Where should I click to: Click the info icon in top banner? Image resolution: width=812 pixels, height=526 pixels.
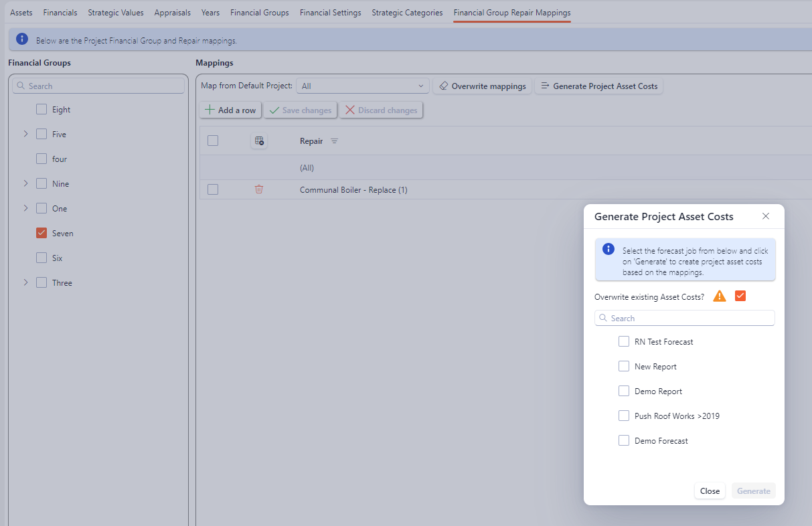(x=22, y=39)
